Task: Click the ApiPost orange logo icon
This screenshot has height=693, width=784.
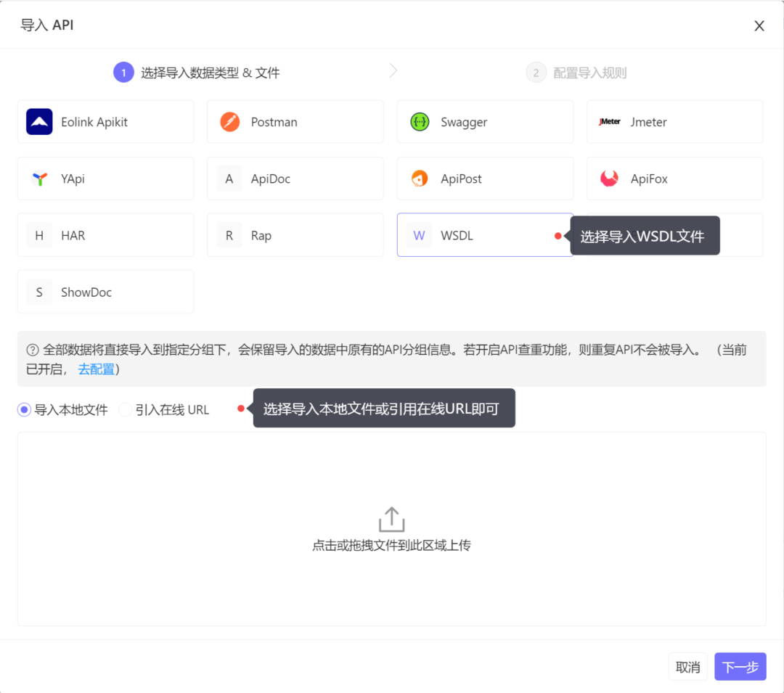Action: [x=420, y=179]
